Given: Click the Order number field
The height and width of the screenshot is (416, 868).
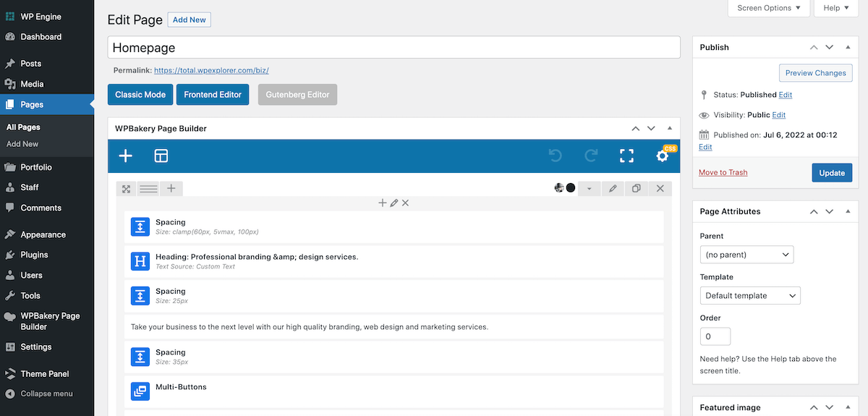Looking at the screenshot, I should tap(715, 336).
